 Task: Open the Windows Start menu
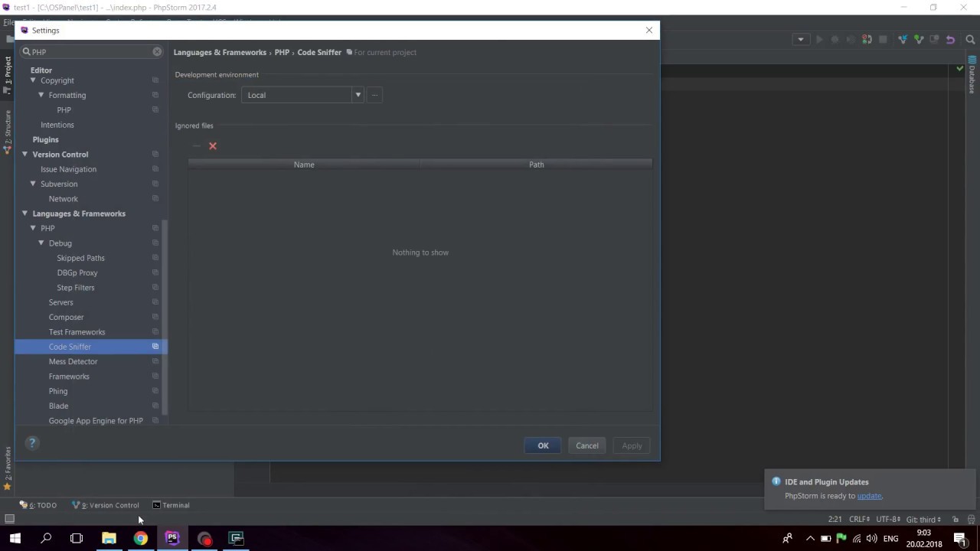(15, 539)
